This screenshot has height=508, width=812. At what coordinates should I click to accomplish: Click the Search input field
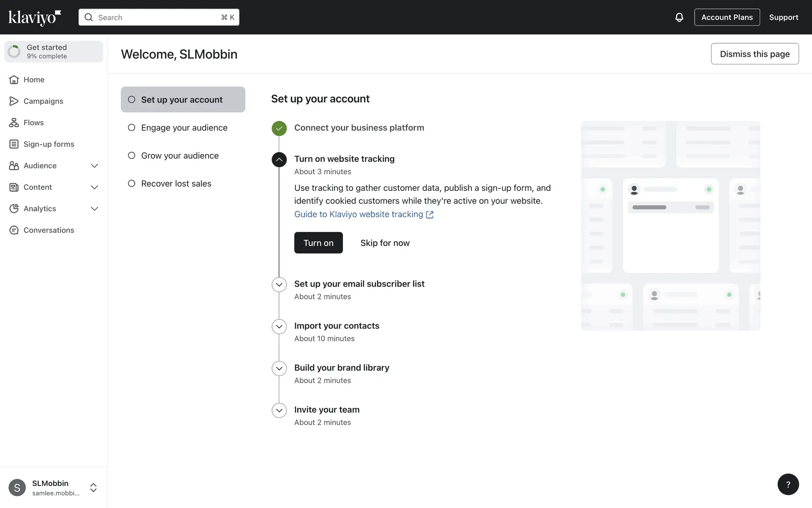pyautogui.click(x=159, y=17)
